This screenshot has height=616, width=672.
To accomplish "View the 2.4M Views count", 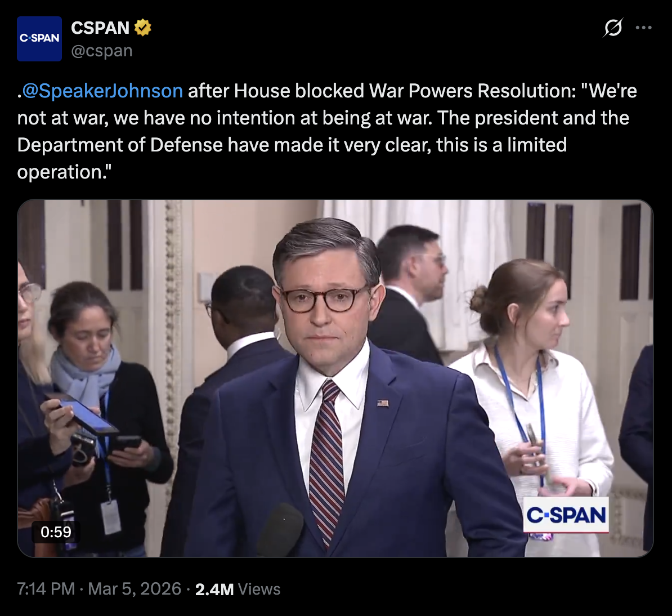I will point(238,589).
